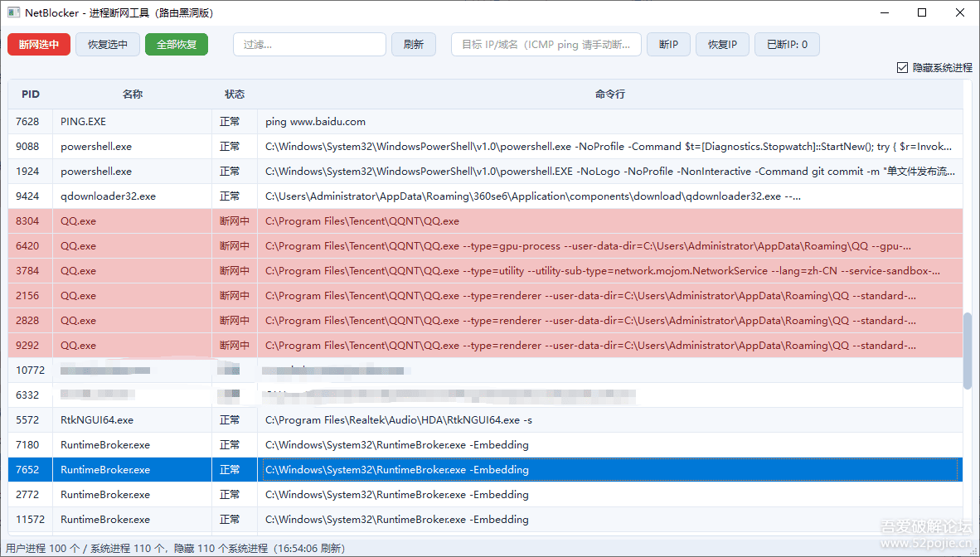Click PID 9424 cell
This screenshot has width=980, height=557.
31,196
